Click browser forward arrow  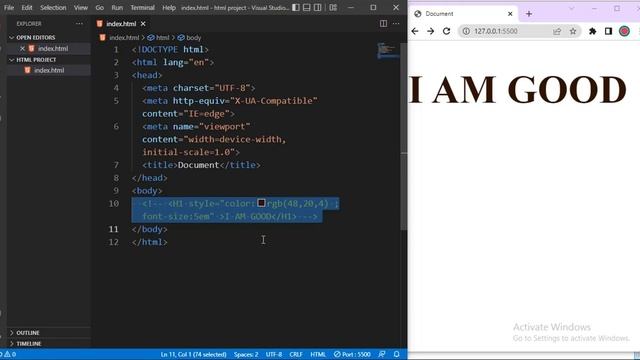click(431, 31)
